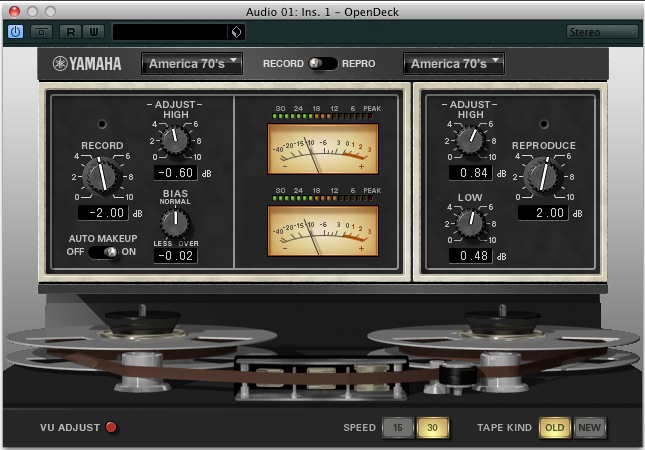Click the BIAS knob
The width and height of the screenshot is (645, 450).
pos(175,223)
